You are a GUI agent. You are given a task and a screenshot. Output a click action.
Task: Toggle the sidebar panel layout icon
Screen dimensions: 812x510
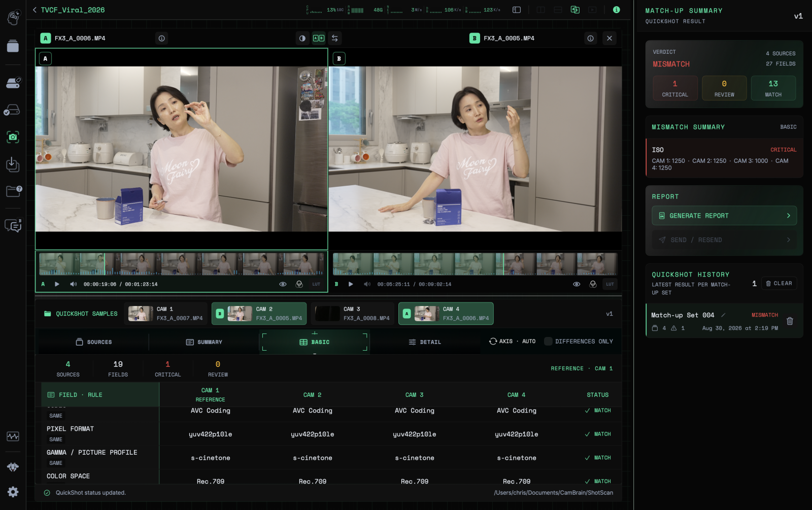(x=517, y=10)
